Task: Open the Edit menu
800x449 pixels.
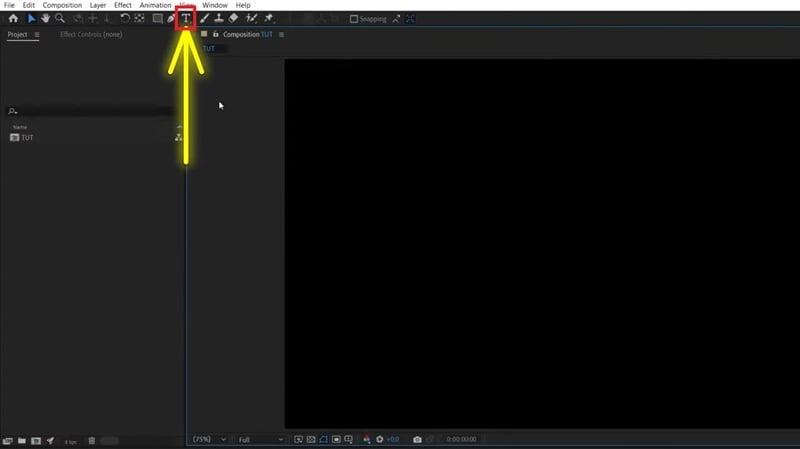Action: pyautogui.click(x=29, y=5)
